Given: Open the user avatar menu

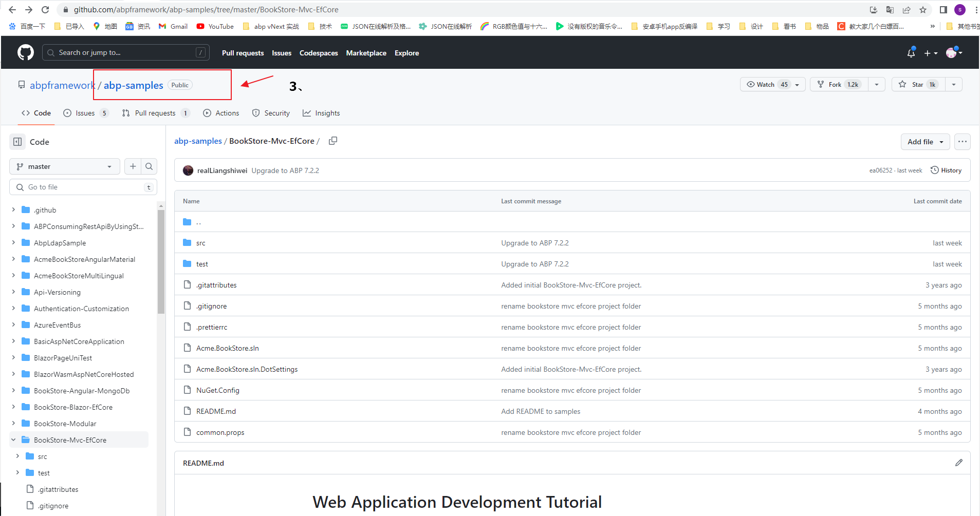Looking at the screenshot, I should [954, 52].
